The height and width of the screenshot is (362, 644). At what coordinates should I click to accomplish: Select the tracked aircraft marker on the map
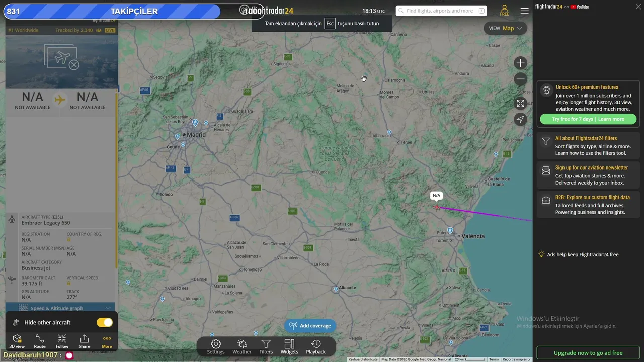pos(437,207)
